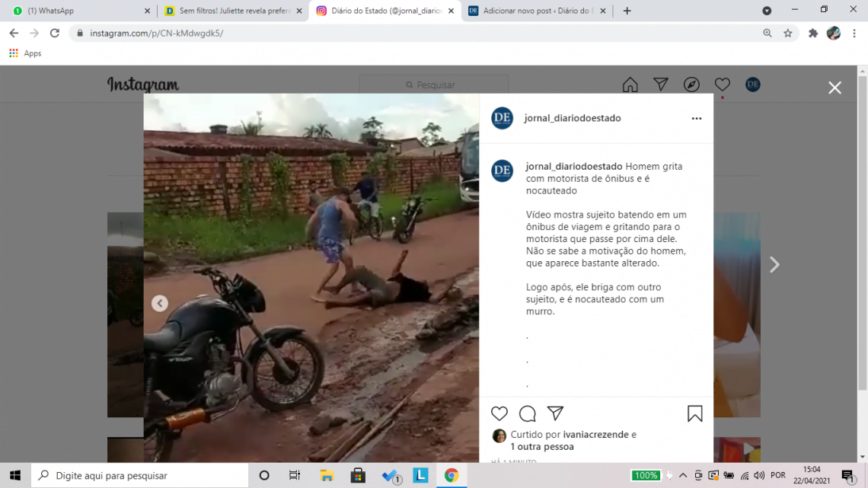Select the Diário do Estado Instagram tab

[385, 11]
